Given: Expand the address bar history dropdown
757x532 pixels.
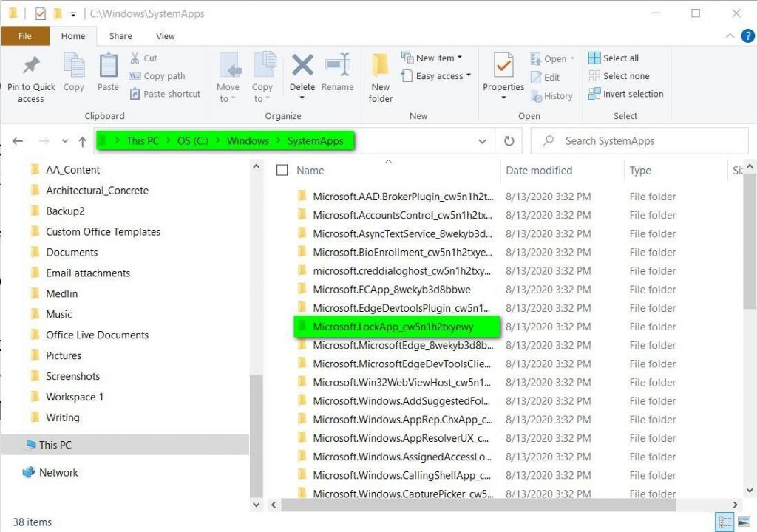Looking at the screenshot, I should click(x=482, y=140).
